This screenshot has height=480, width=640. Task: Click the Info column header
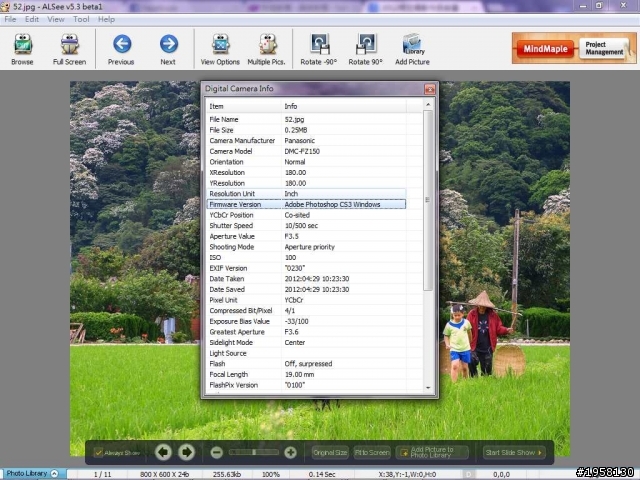click(344, 106)
